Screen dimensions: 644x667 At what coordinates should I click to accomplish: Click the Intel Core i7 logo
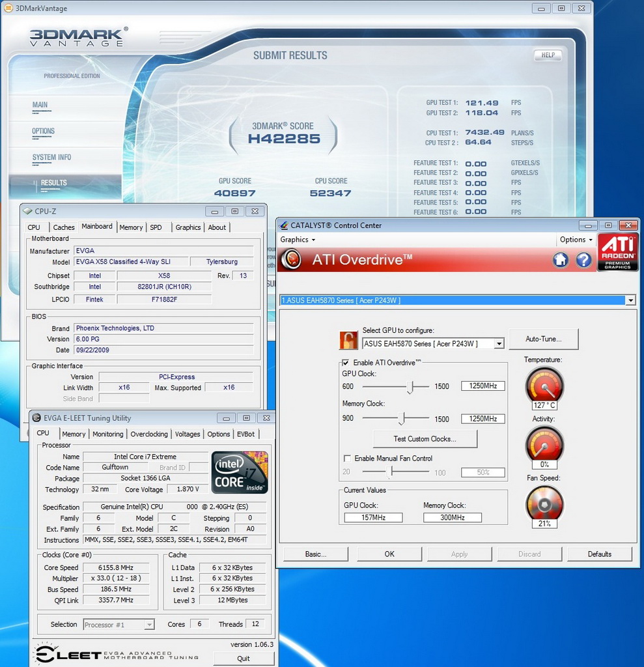tap(240, 472)
